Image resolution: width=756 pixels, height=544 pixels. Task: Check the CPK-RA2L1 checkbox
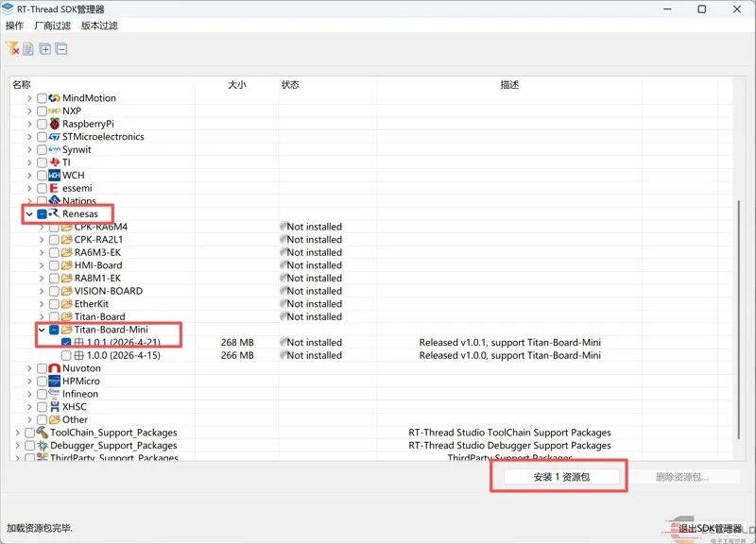point(54,240)
